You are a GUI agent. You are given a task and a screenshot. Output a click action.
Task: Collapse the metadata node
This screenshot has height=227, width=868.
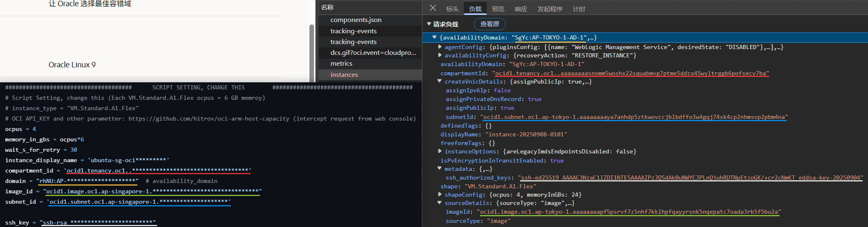click(x=440, y=169)
